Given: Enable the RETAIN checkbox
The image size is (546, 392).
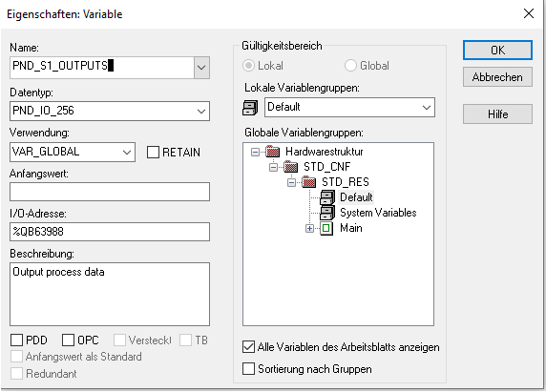Looking at the screenshot, I should 153,153.
